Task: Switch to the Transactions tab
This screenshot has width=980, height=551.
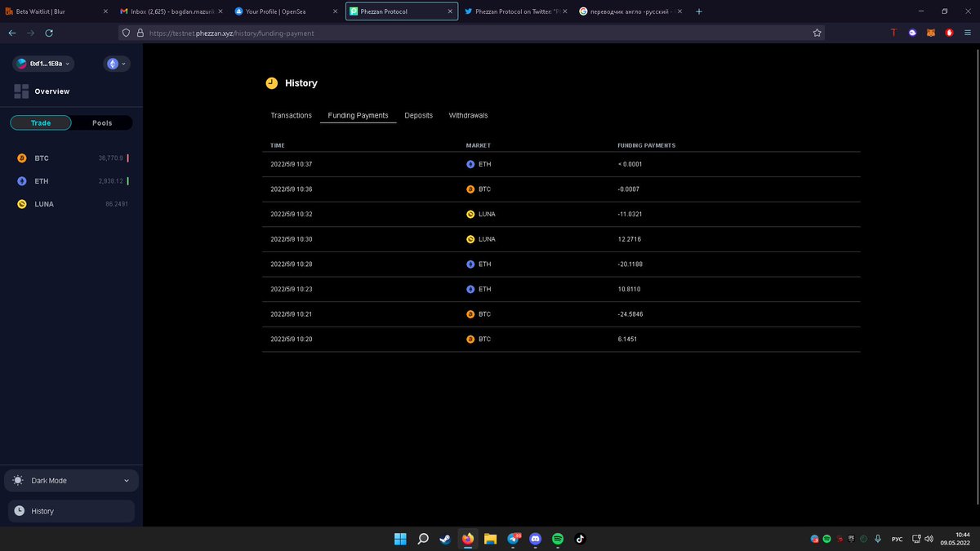Action: pos(292,116)
